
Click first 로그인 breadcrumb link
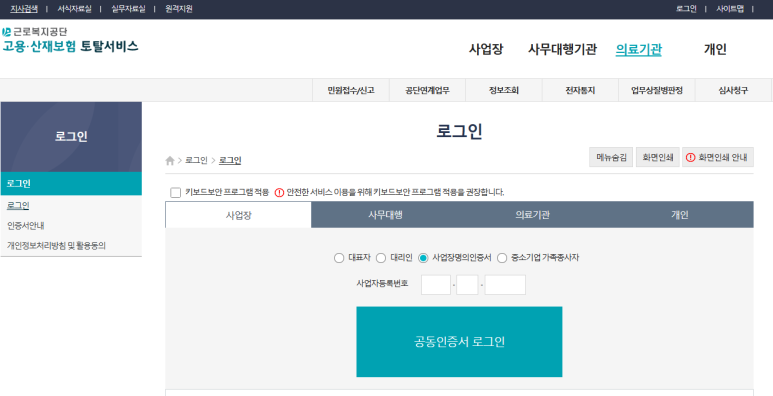[x=196, y=160]
